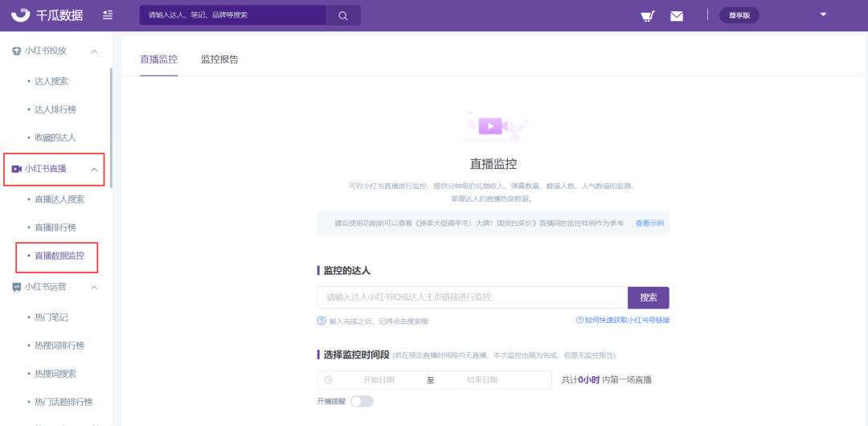Collapse the 小红书直播 section chevron

click(x=94, y=169)
